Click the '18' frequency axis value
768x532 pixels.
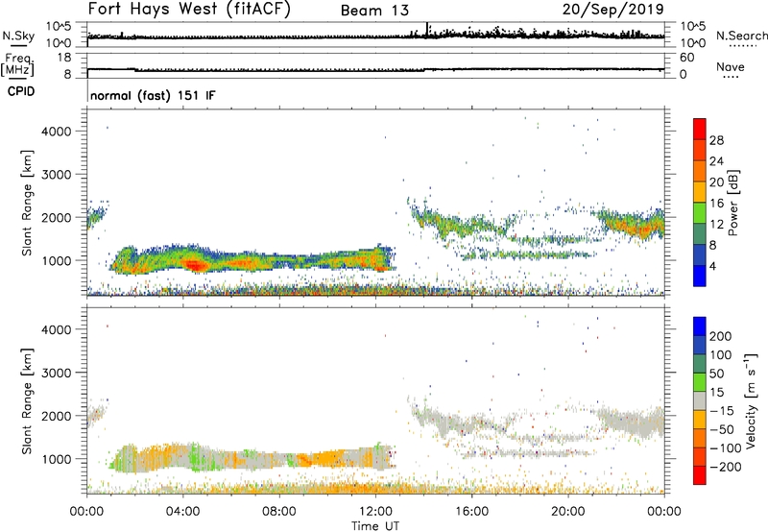(63, 58)
